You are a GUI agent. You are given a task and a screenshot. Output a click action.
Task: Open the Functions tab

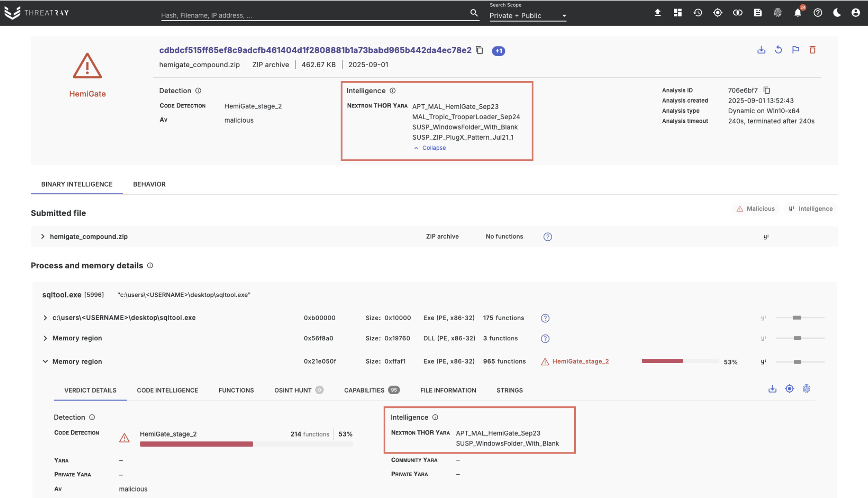coord(236,390)
